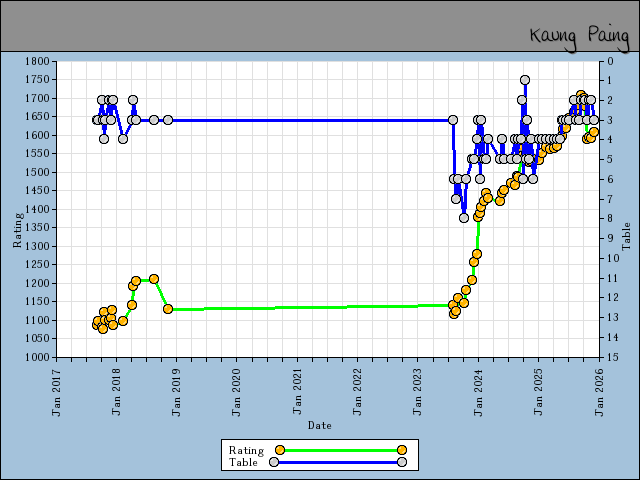Select the right gray Table legend marker
Screen dimensions: 640x480
pyautogui.click(x=401, y=462)
